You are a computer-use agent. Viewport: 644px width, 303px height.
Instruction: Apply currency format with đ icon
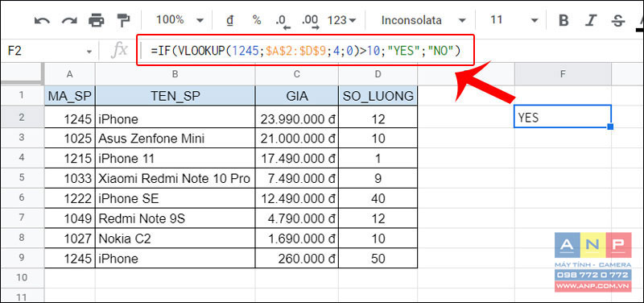[230, 21]
